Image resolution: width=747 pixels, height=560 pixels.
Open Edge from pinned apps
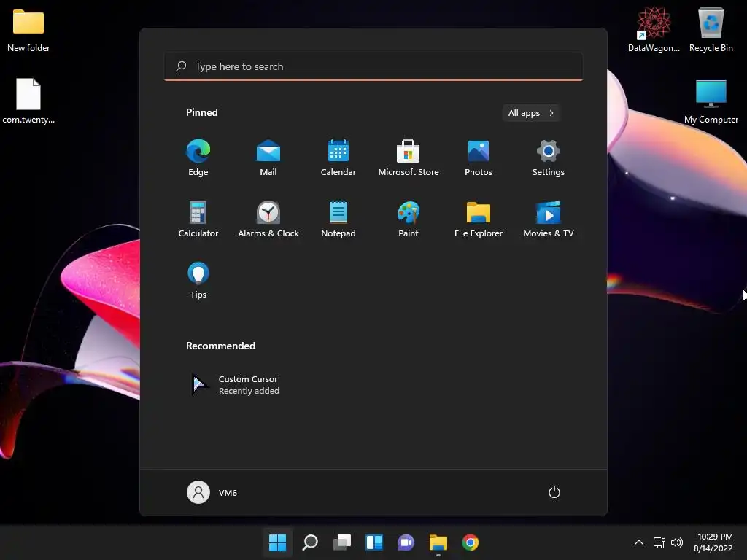(198, 157)
